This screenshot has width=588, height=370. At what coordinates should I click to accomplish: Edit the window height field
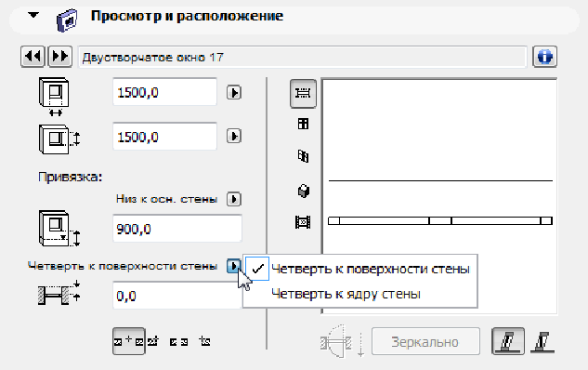tap(164, 137)
